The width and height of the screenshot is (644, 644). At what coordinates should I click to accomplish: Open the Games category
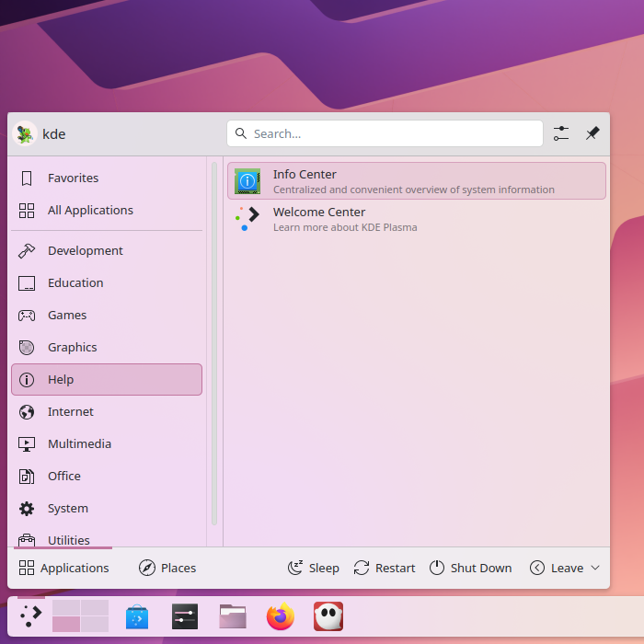pyautogui.click(x=107, y=315)
